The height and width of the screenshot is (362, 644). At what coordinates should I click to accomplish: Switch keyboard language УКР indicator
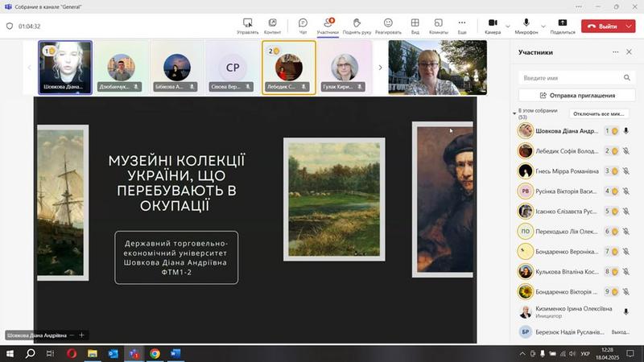(x=585, y=353)
